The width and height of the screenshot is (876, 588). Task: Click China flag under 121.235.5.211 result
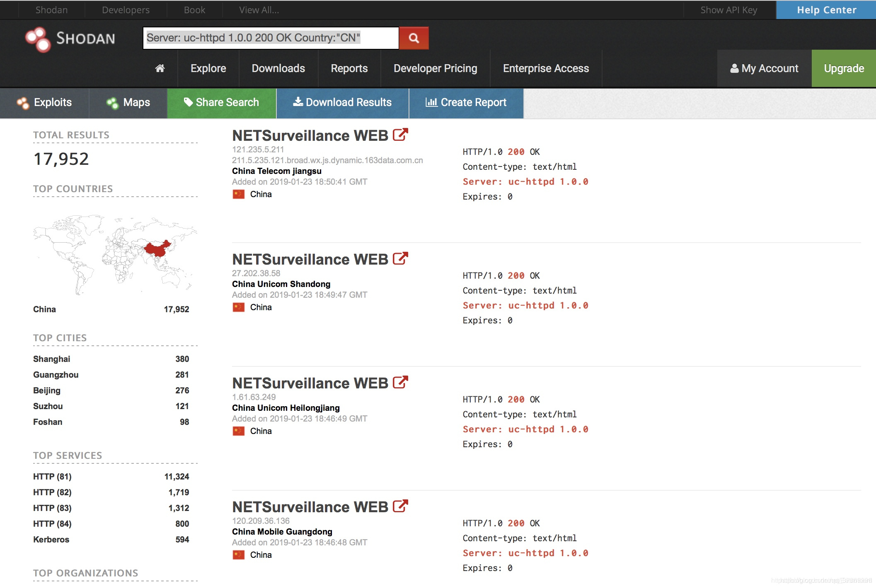(x=239, y=194)
